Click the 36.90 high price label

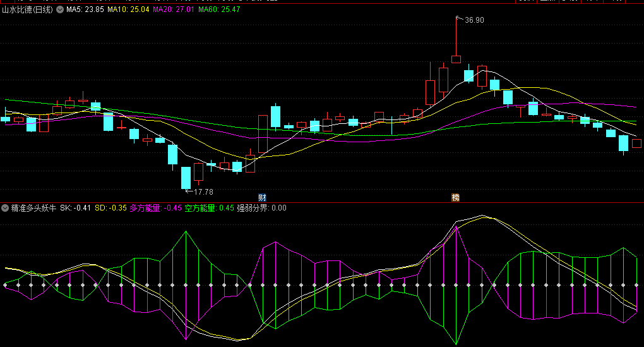(x=474, y=20)
